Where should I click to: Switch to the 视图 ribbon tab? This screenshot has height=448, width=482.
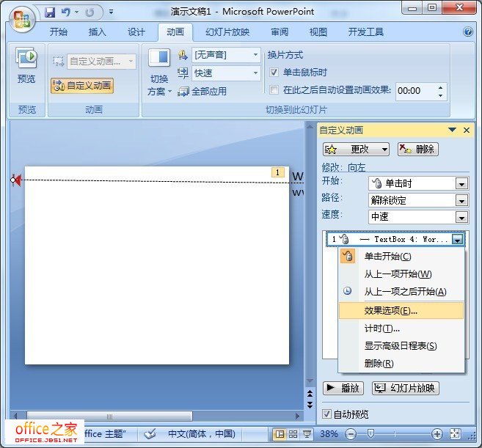coord(318,32)
